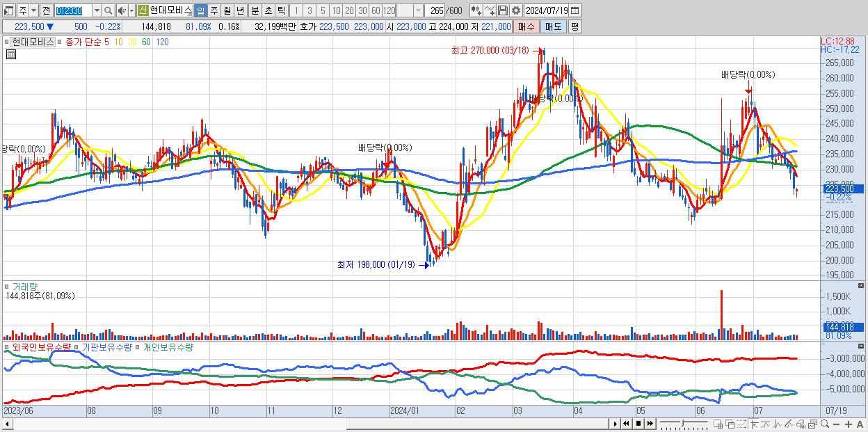868x432 pixels.
Task: Save chart settings with floppy disk icon
Action: point(503,10)
